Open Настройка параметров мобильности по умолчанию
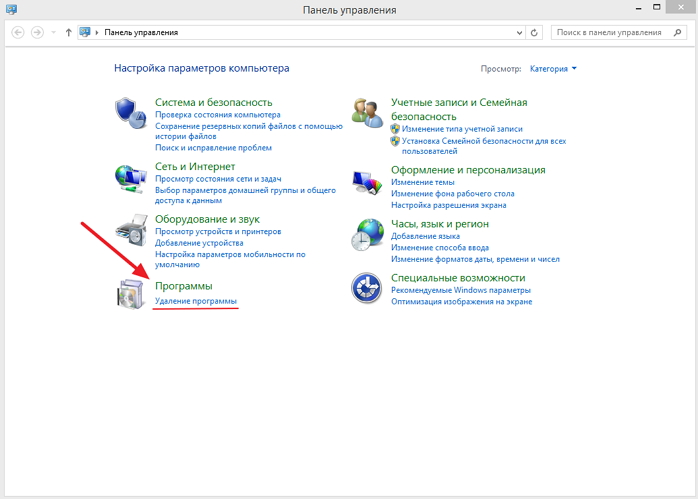This screenshot has height=499, width=698. (230, 259)
